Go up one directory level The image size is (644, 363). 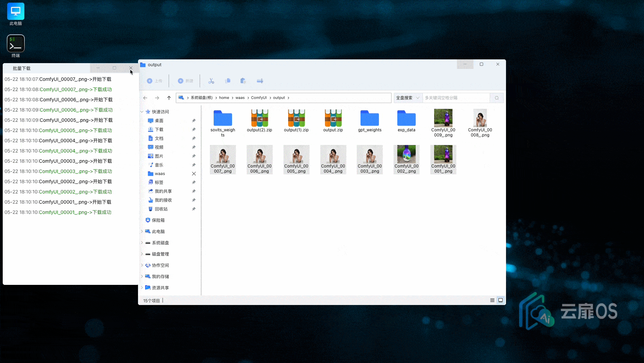(x=169, y=98)
